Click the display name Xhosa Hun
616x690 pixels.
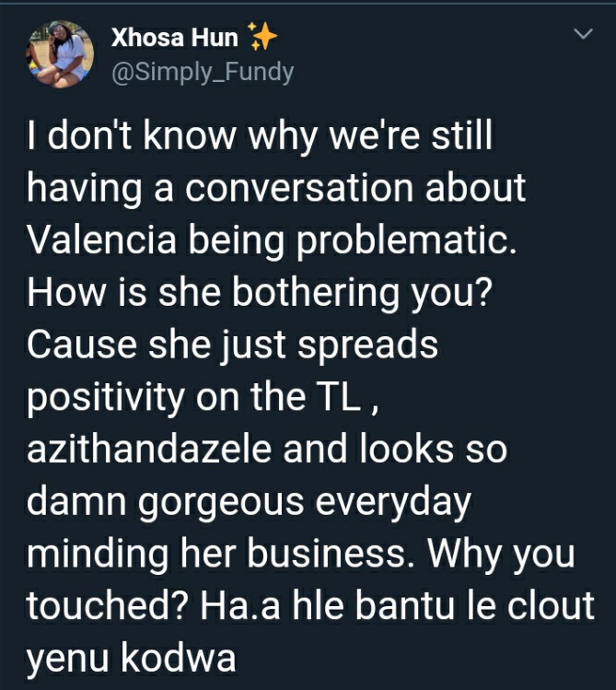coord(175,38)
